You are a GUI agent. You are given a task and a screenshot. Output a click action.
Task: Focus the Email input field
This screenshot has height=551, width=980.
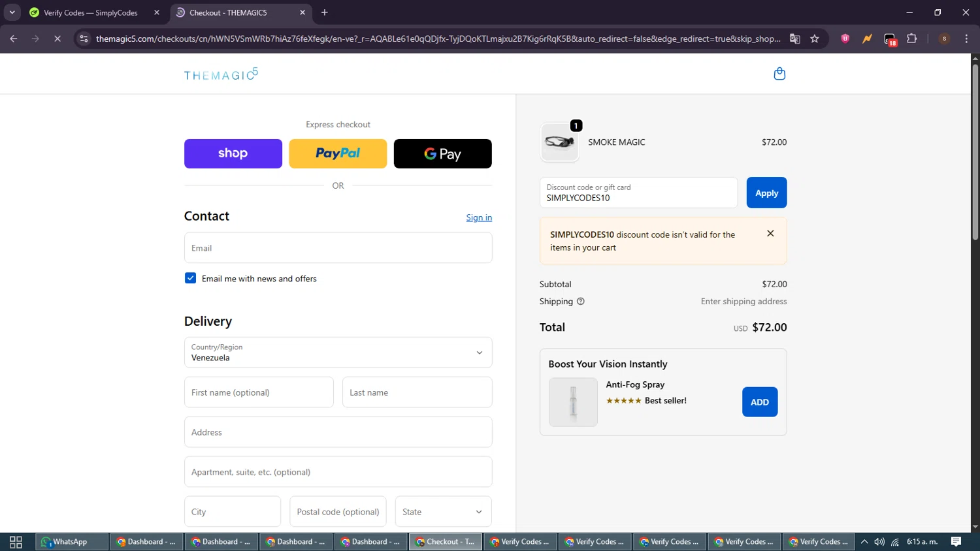338,248
